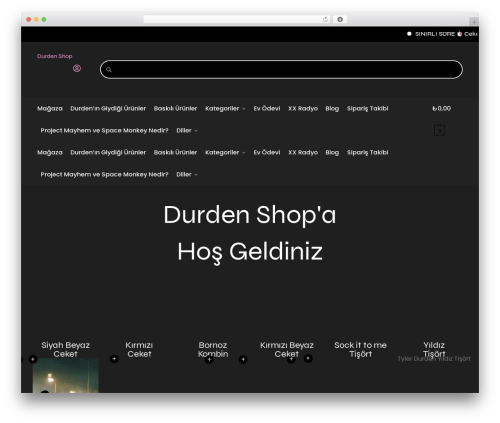Click the Durden Shop logo link
This screenshot has height=423, width=500.
[x=55, y=56]
